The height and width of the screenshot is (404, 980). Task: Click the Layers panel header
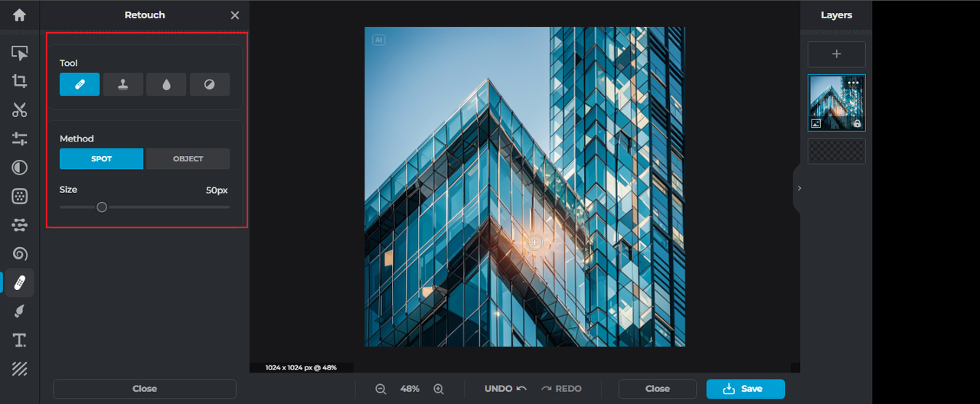[x=836, y=15]
